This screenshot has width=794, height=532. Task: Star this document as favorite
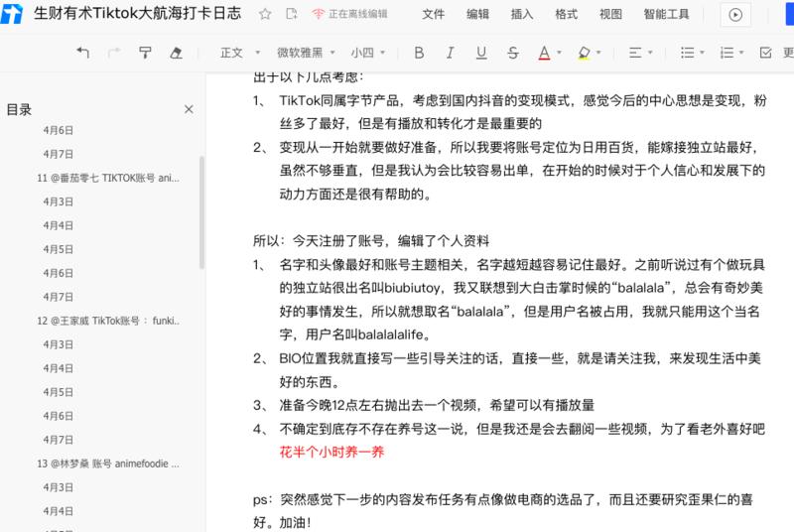[x=265, y=15]
